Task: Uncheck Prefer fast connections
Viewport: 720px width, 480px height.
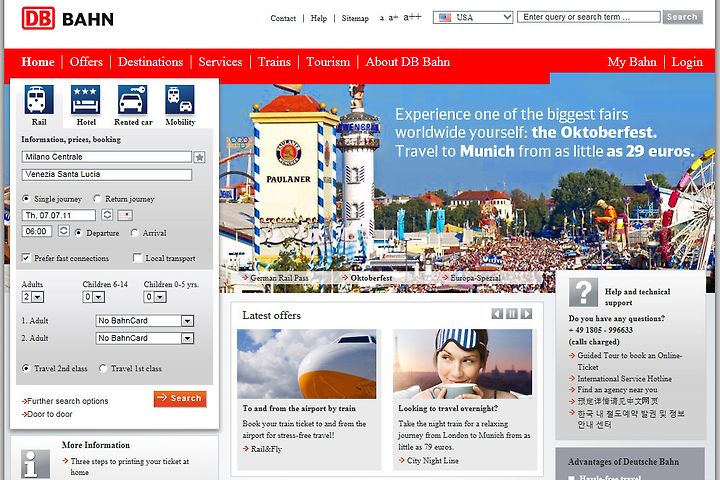Action: [x=26, y=258]
